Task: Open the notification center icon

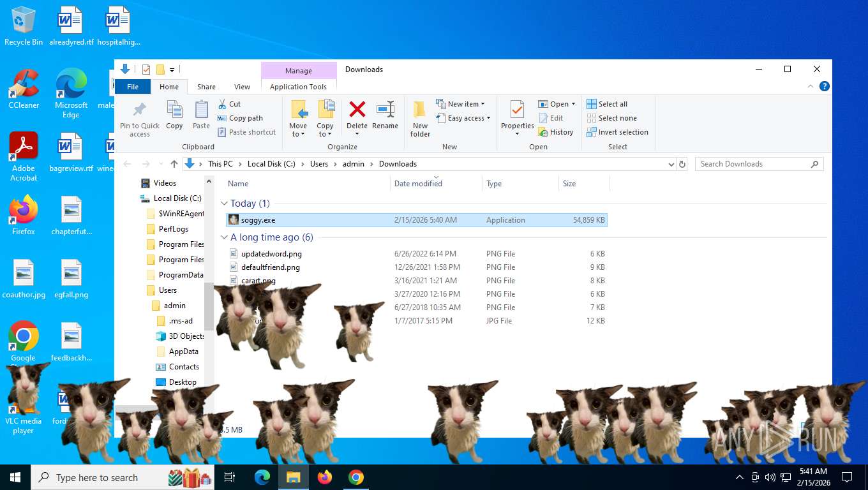Action: tap(847, 477)
